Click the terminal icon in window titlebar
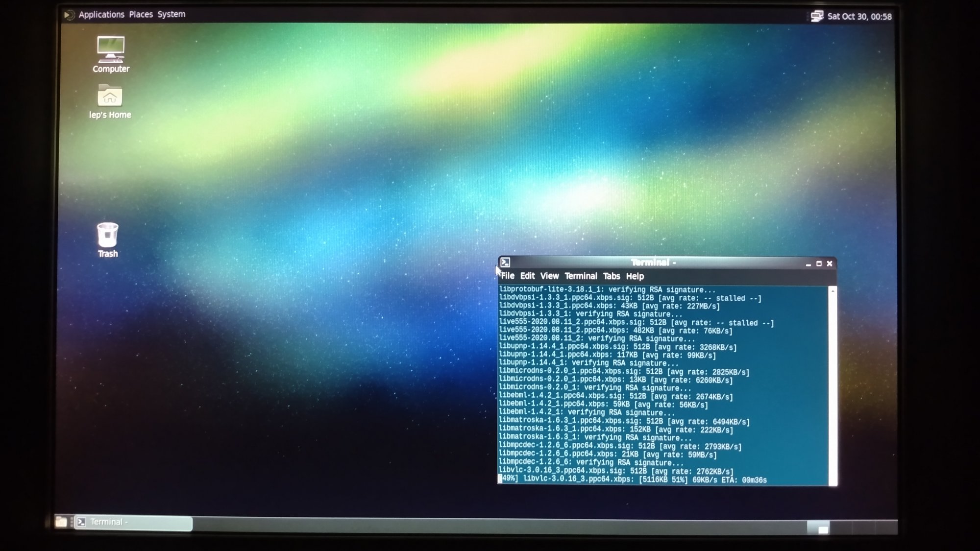 tap(506, 263)
